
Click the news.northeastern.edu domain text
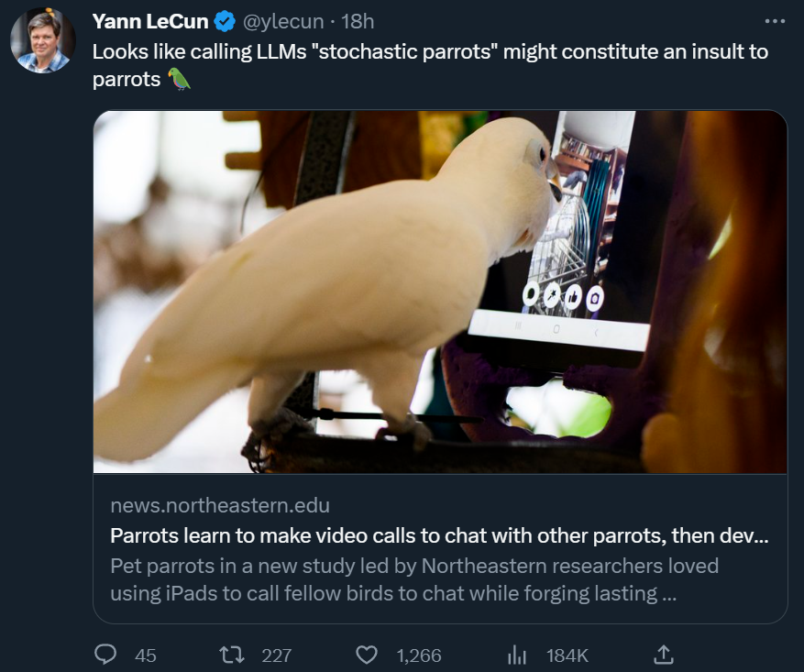coord(220,505)
